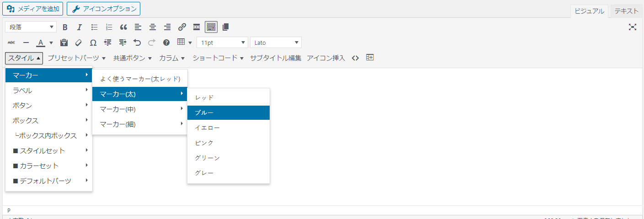Increase the indent
The height and width of the screenshot is (219, 644).
click(122, 43)
